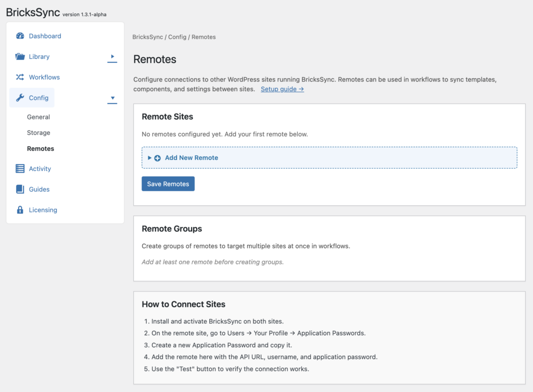The image size is (533, 392).
Task: Click the Licensing padlock icon
Action: [x=20, y=210]
